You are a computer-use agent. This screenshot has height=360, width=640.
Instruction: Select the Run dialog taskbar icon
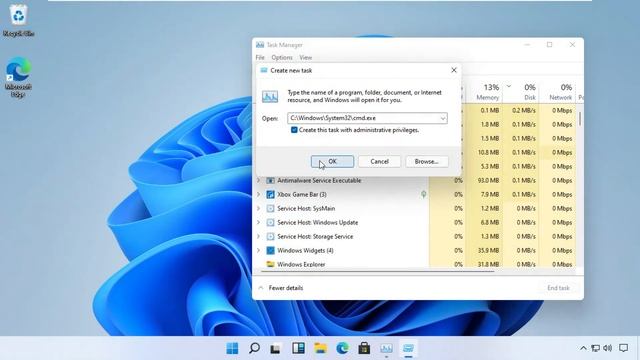(x=408, y=348)
